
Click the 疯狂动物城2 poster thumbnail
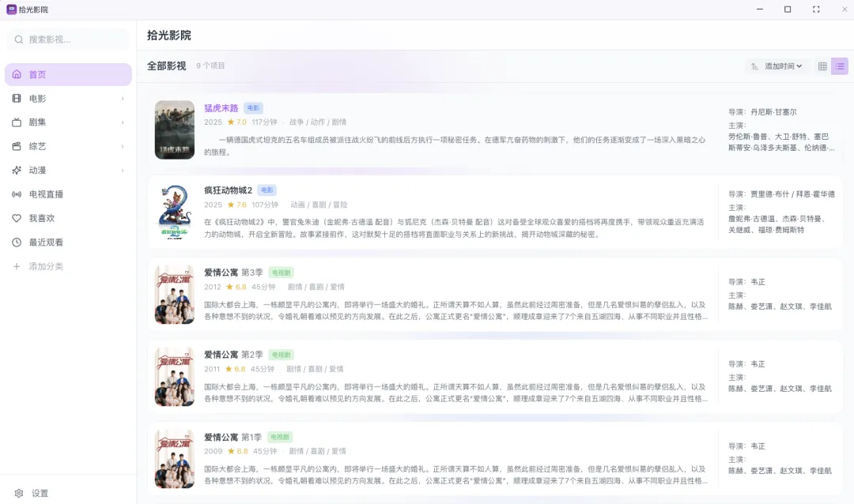coord(175,212)
